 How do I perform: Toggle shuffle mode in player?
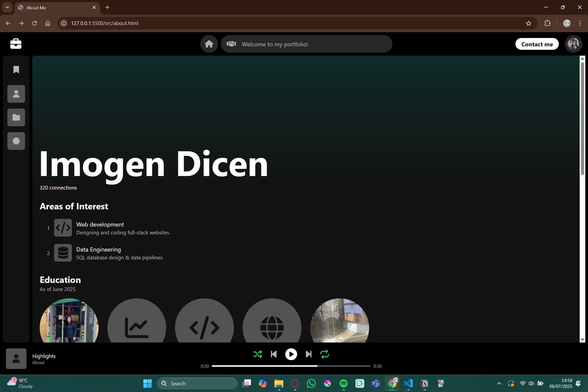[x=258, y=354]
